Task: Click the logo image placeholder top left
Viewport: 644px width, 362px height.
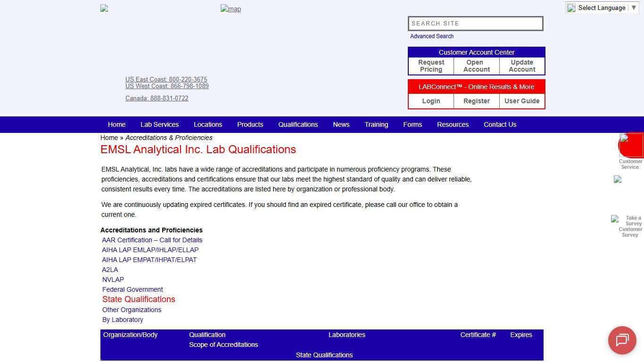Action: tap(104, 8)
